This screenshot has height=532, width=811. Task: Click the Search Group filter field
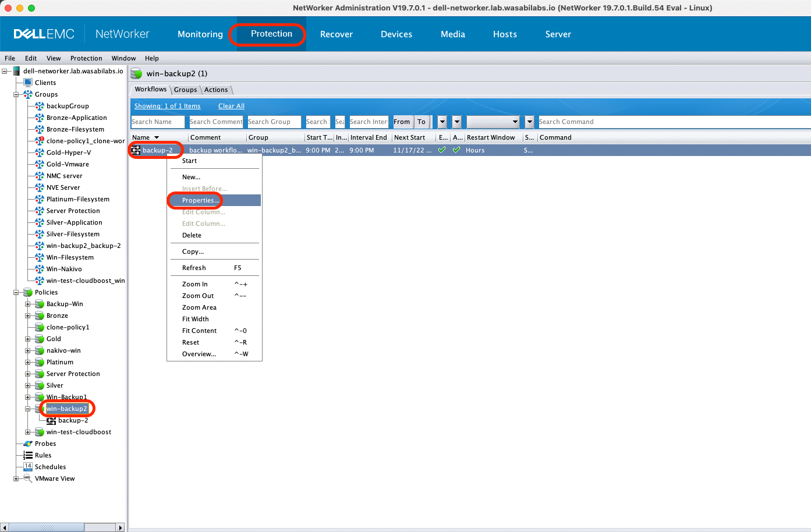pos(274,122)
